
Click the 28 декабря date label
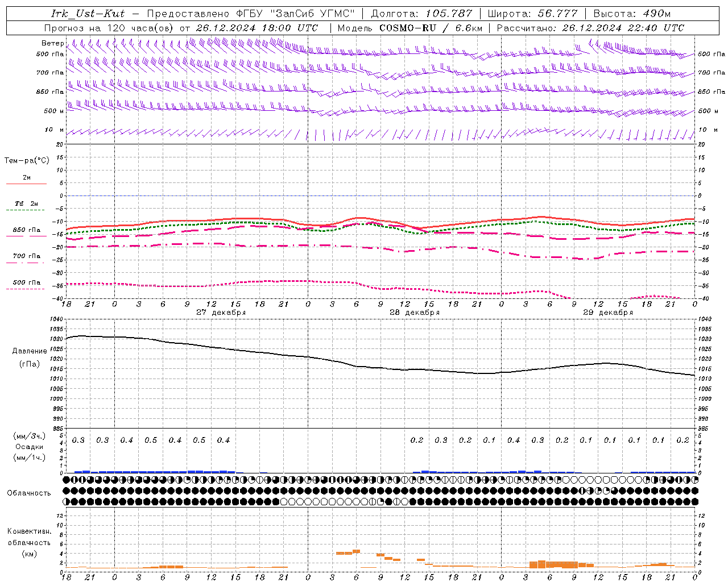click(415, 313)
